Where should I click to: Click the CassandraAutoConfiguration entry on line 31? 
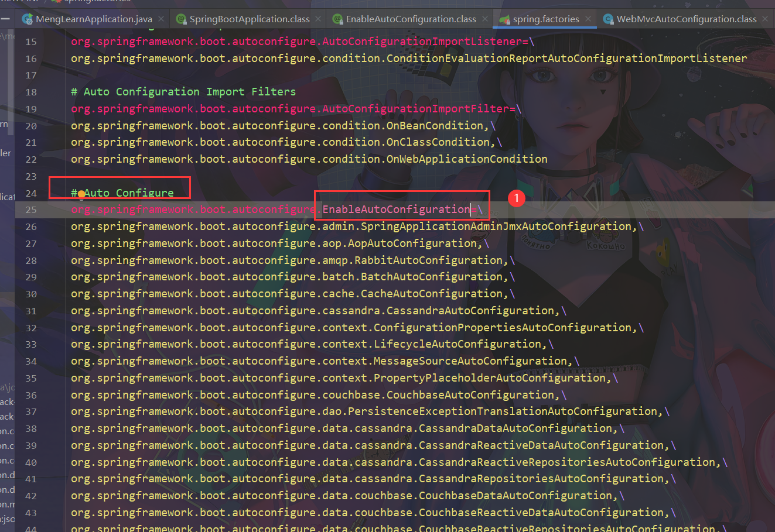470,311
